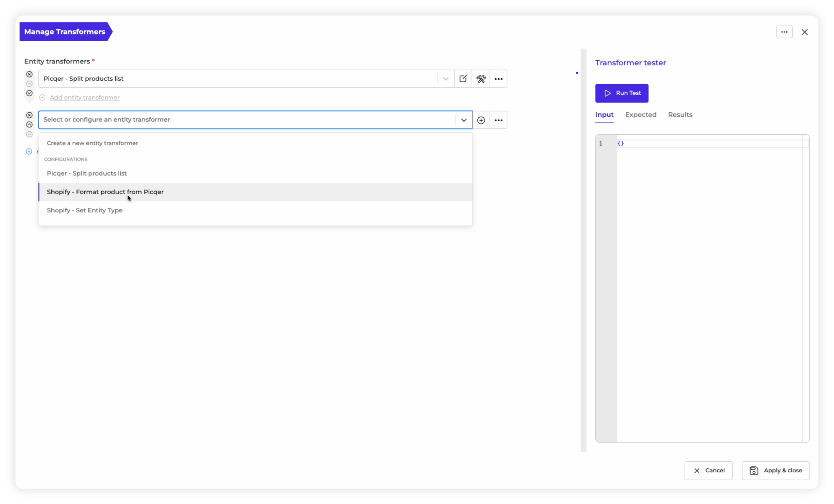Choose Create a new entity transformer
This screenshot has width=834, height=504.
(x=255, y=143)
